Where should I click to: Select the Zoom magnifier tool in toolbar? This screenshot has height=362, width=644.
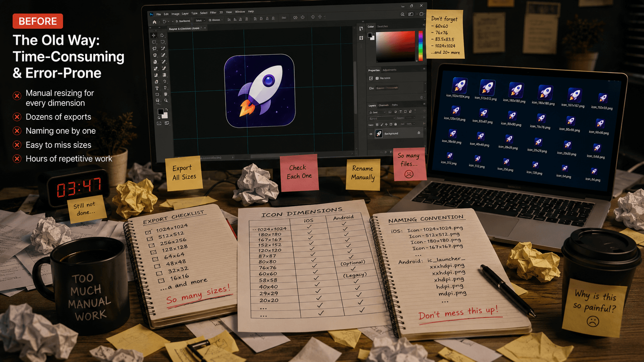166,100
